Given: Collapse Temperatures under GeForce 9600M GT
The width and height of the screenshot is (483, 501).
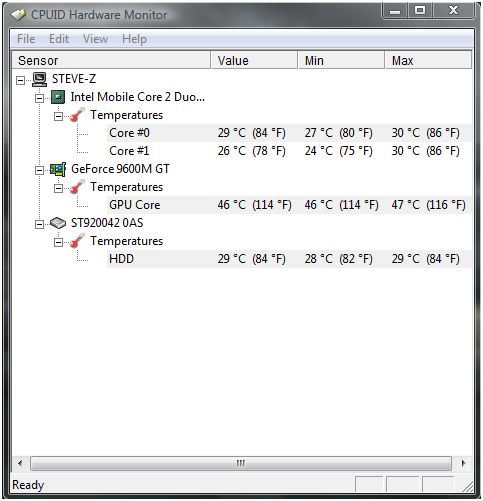Looking at the screenshot, I should pyautogui.click(x=58, y=188).
